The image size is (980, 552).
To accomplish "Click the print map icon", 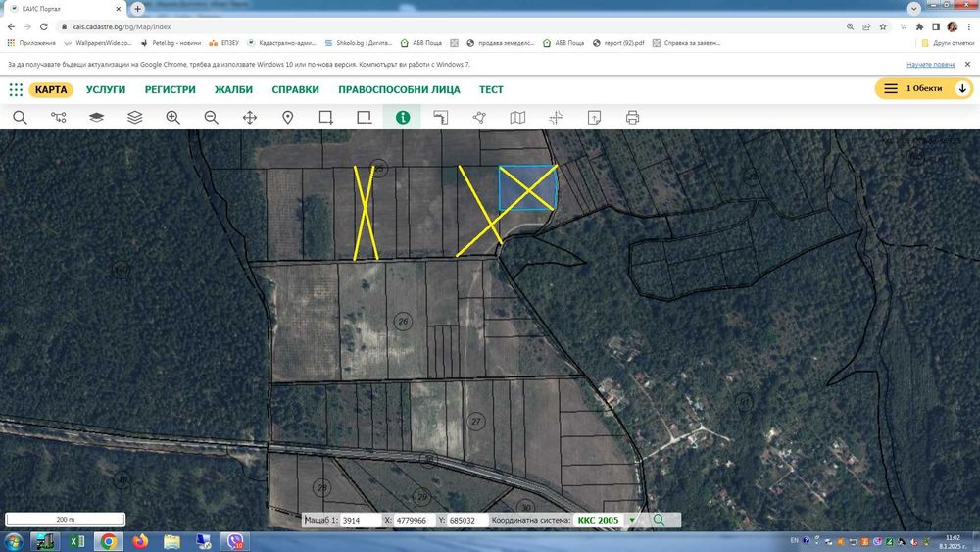I will [x=632, y=118].
